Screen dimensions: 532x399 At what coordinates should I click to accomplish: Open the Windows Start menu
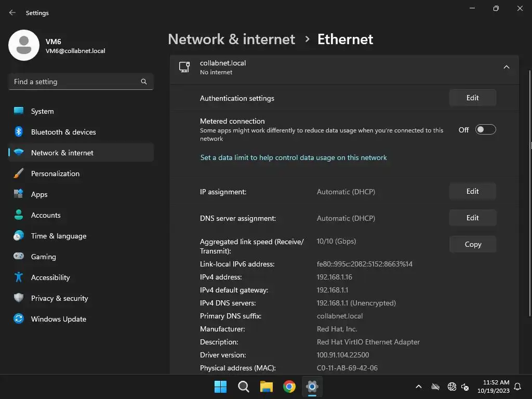click(220, 386)
